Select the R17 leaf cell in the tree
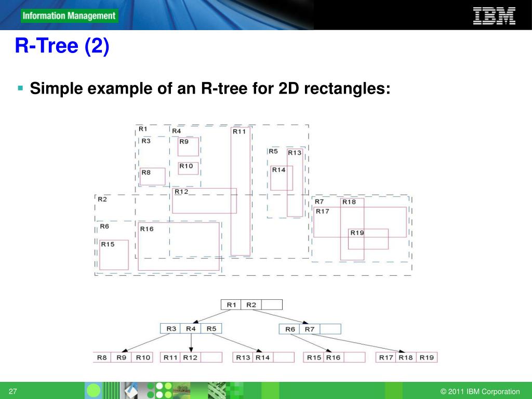 coord(386,357)
